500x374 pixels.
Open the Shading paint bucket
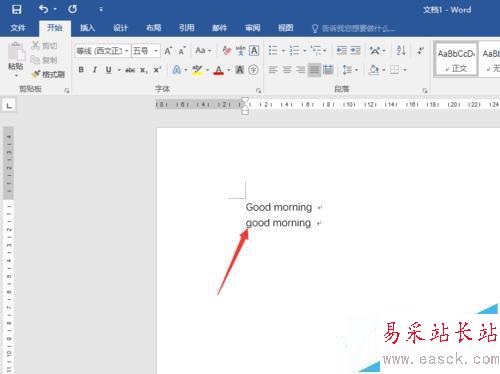[x=374, y=70]
